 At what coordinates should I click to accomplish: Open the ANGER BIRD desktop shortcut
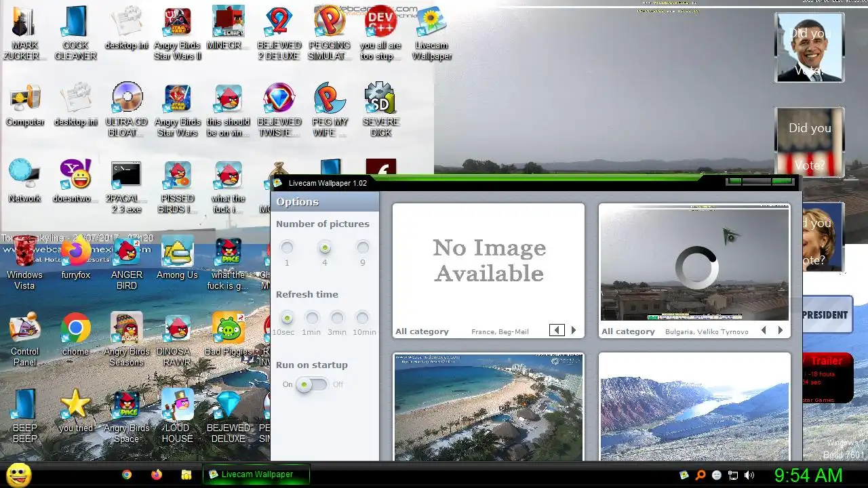(127, 262)
